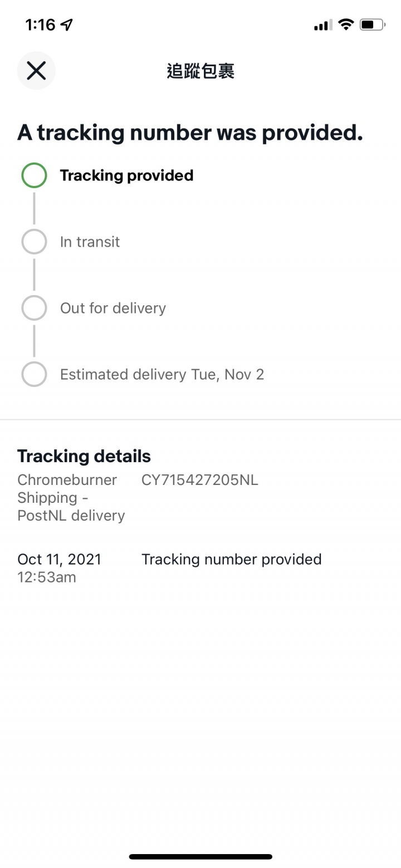This screenshot has width=401, height=868.
Task: Tap the battery indicator icon
Action: click(372, 24)
